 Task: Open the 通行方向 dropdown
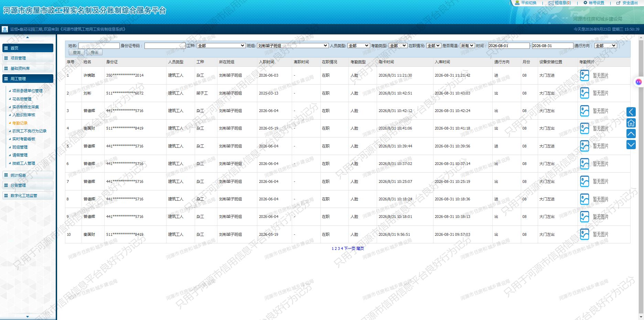pyautogui.click(x=605, y=45)
